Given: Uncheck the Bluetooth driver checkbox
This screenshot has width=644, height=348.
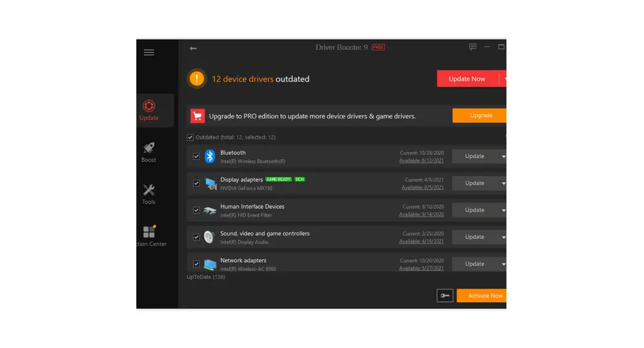Looking at the screenshot, I should coord(196,156).
